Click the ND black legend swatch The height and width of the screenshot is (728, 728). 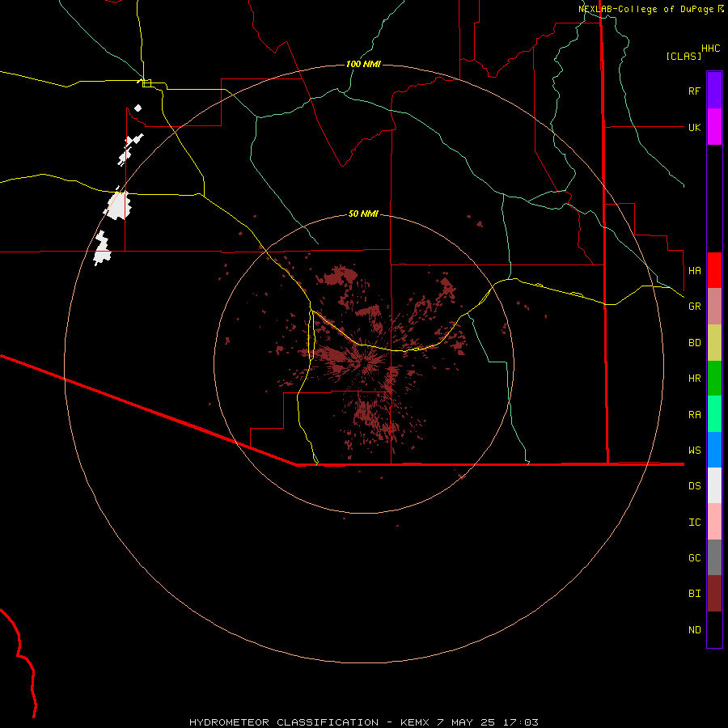[x=714, y=629]
